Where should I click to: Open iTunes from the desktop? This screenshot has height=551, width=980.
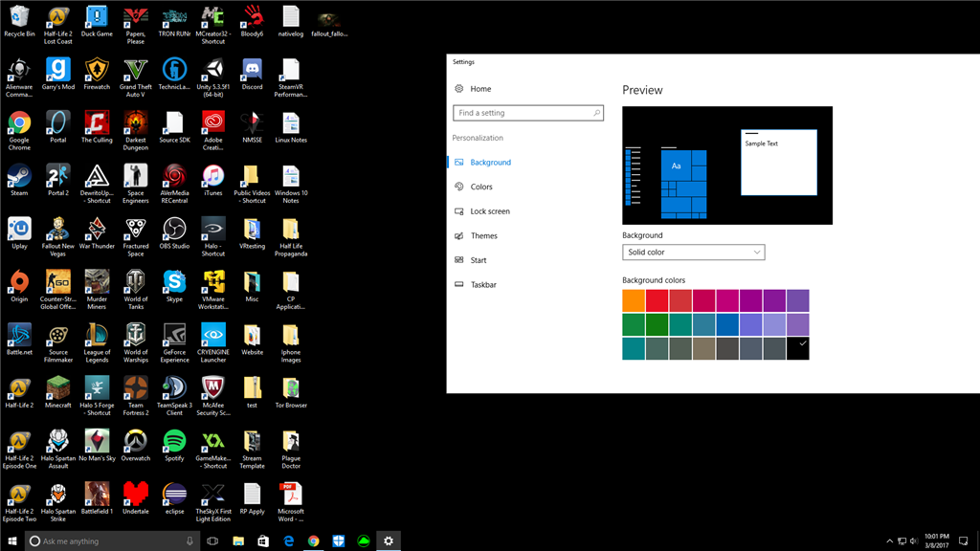[212, 181]
